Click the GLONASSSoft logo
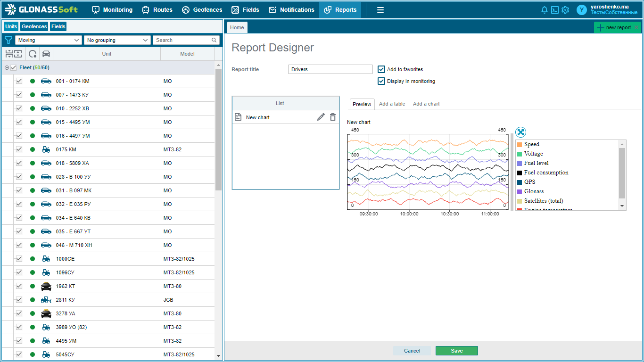The image size is (644, 362). 42,9
